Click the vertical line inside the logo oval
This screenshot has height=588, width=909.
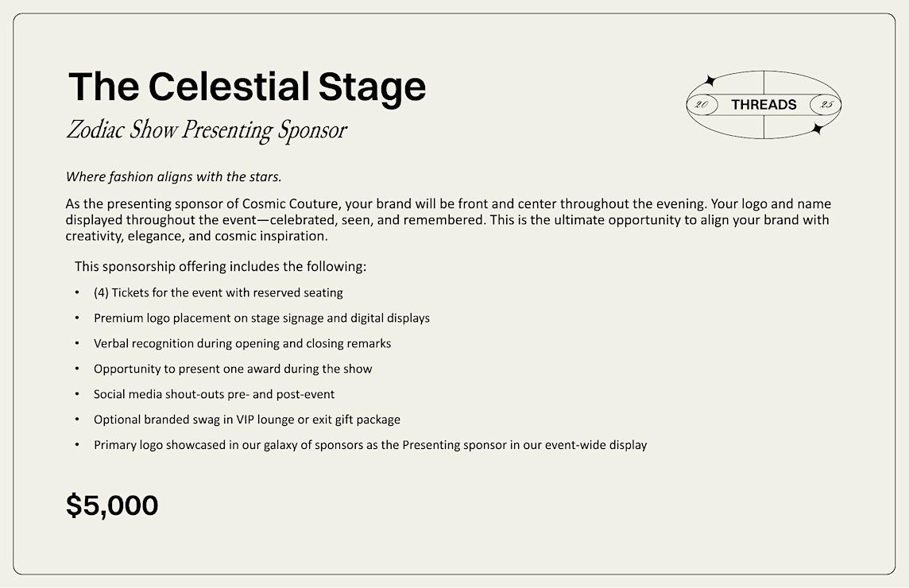point(764,84)
